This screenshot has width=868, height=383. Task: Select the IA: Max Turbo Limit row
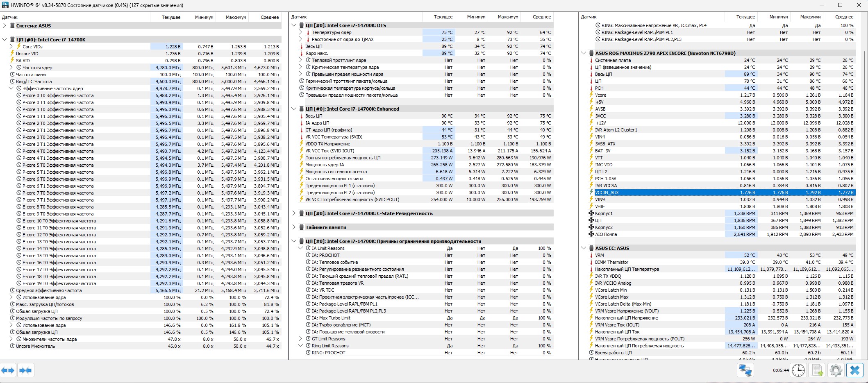point(429,318)
